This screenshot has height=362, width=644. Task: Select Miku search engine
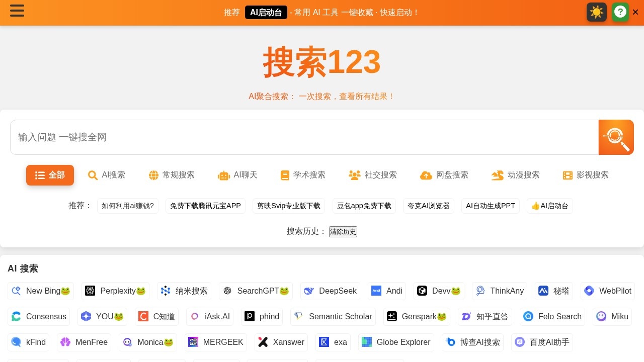point(612,316)
